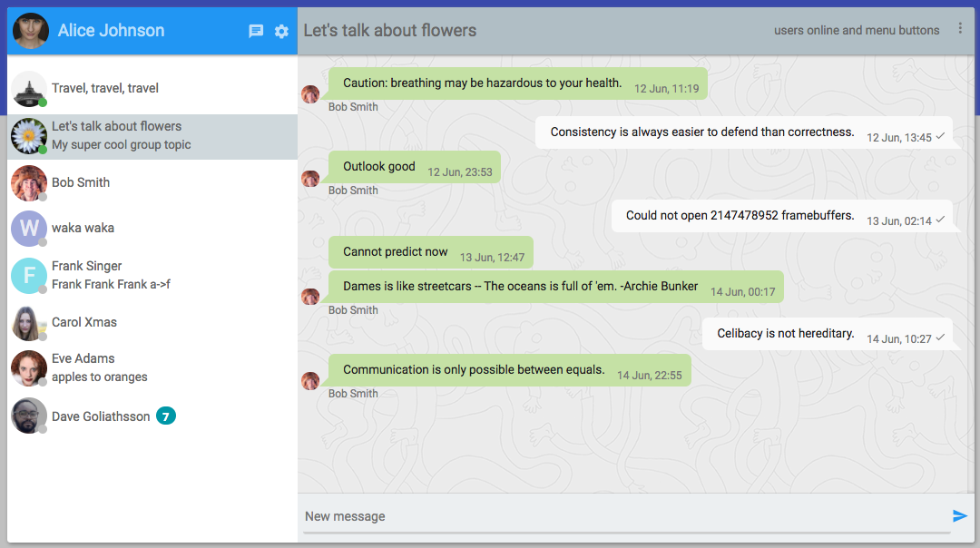
Task: Click sender avatar beside Caution message
Action: coord(310,94)
